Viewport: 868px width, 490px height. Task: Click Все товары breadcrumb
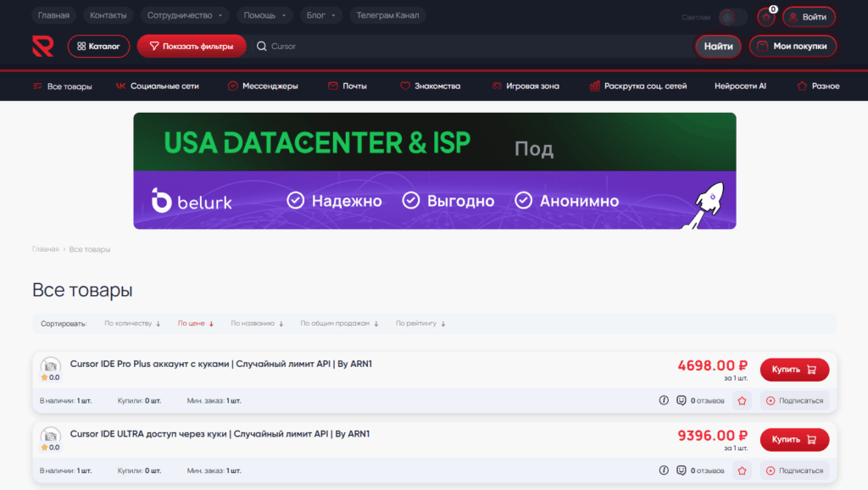[x=90, y=249]
